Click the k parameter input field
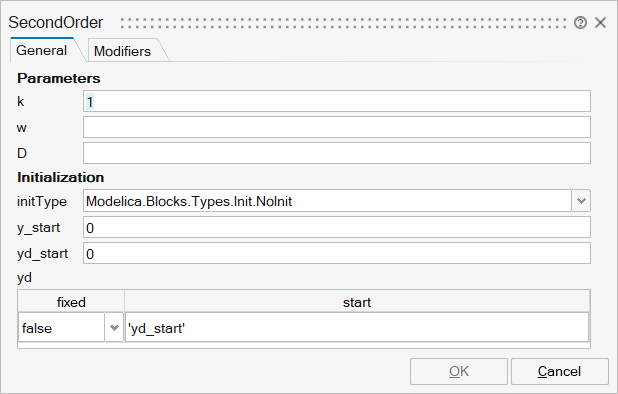This screenshot has height=394, width=618. tap(337, 101)
